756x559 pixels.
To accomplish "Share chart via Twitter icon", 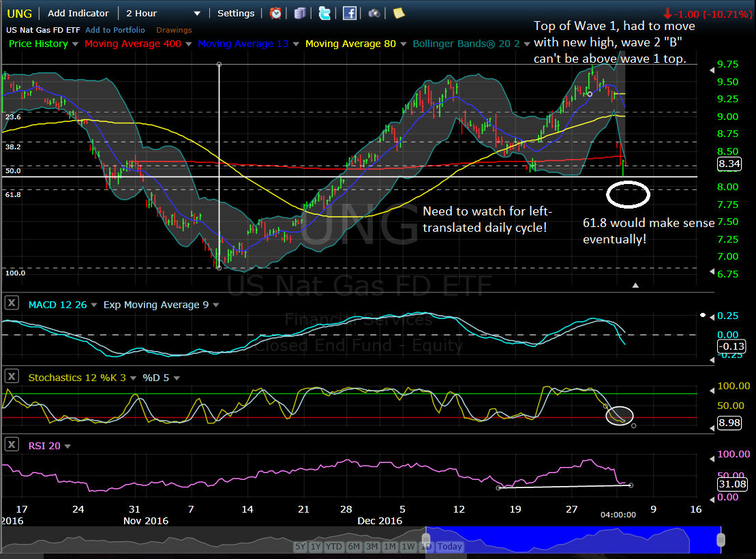I will click(x=324, y=13).
